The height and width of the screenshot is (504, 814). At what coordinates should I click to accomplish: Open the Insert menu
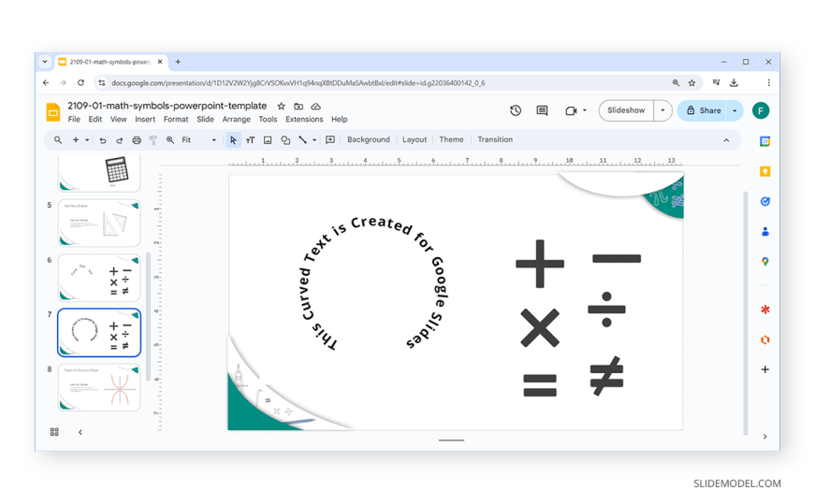[x=145, y=120]
